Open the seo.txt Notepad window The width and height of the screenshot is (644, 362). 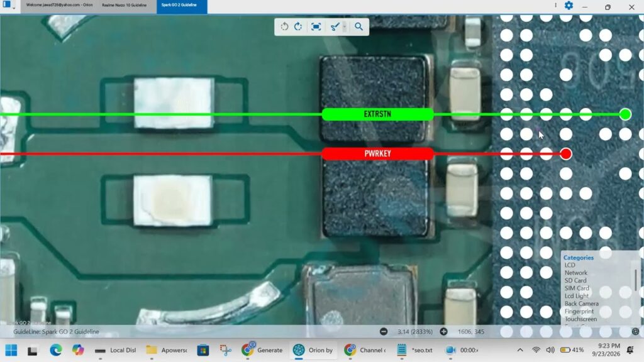pyautogui.click(x=415, y=350)
